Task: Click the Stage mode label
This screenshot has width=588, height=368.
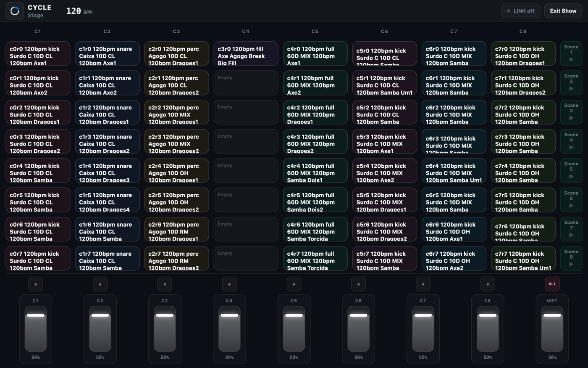Action: tap(36, 16)
